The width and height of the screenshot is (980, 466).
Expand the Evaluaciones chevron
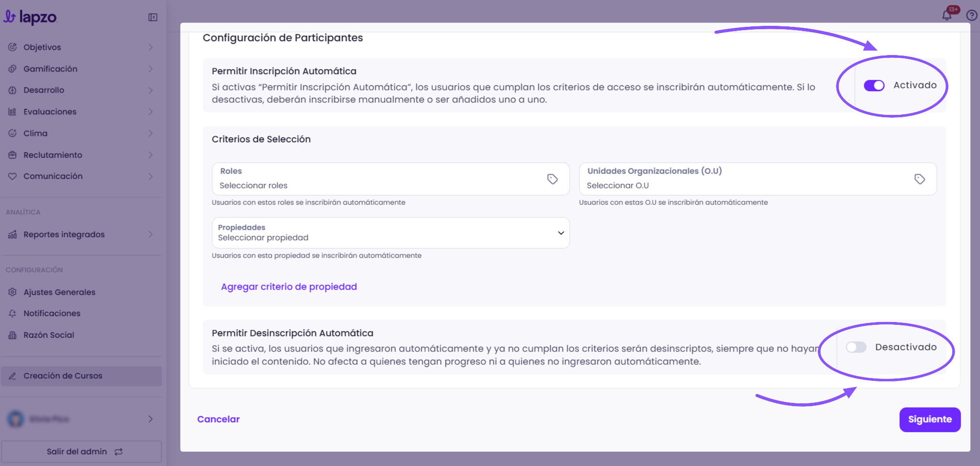tap(150, 111)
